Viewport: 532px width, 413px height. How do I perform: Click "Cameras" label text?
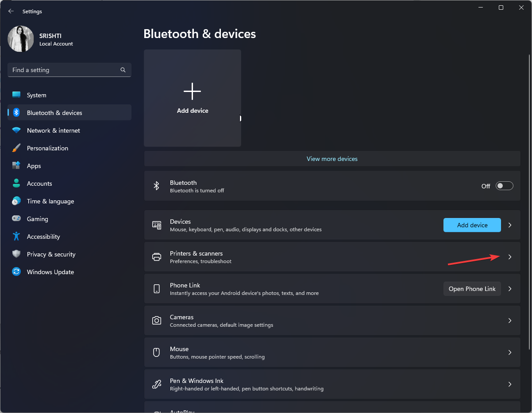[182, 317]
